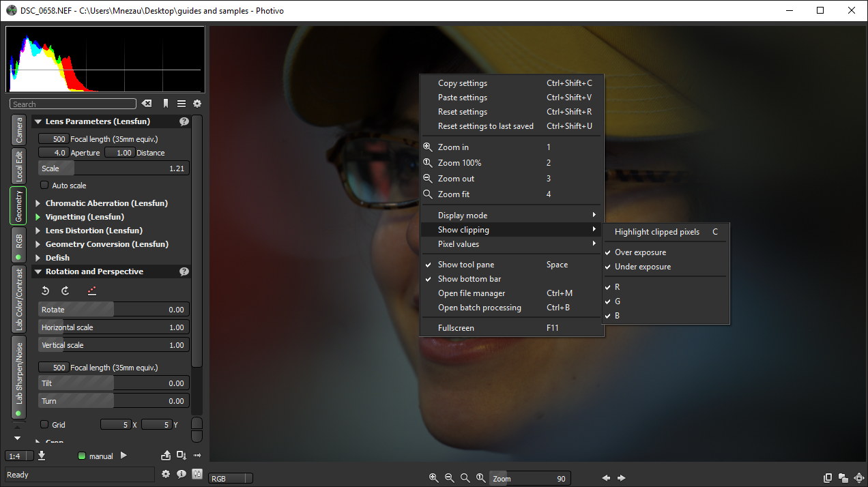Click the zoom-to-fit magnifier icon in bottom toolbar
Viewport: 868px width, 487px height.
pyautogui.click(x=466, y=477)
